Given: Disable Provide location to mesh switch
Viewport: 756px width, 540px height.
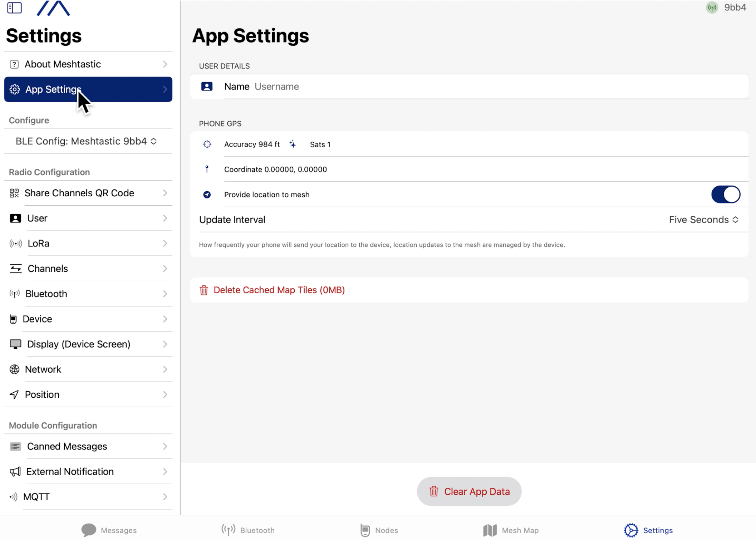Looking at the screenshot, I should click(725, 195).
